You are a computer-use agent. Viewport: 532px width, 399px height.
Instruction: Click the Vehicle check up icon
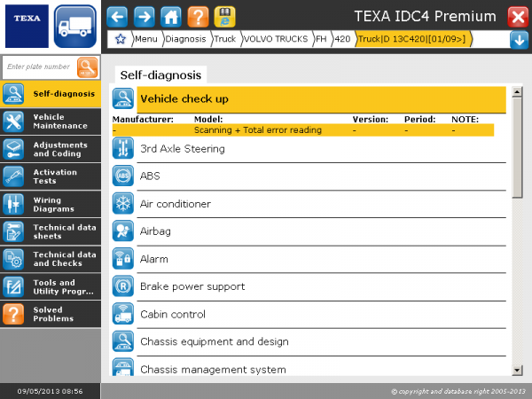click(x=123, y=98)
